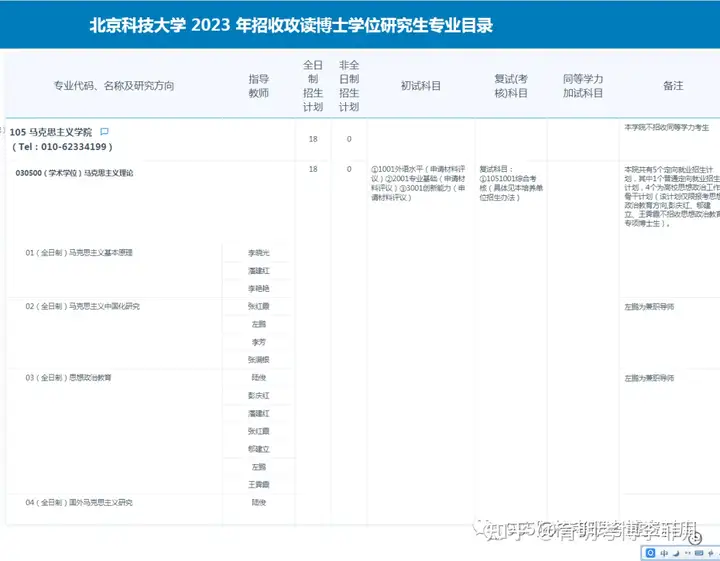Image resolution: width=720 pixels, height=561 pixels.
Task: Click the 全日制招生计划 column header
Action: point(313,86)
